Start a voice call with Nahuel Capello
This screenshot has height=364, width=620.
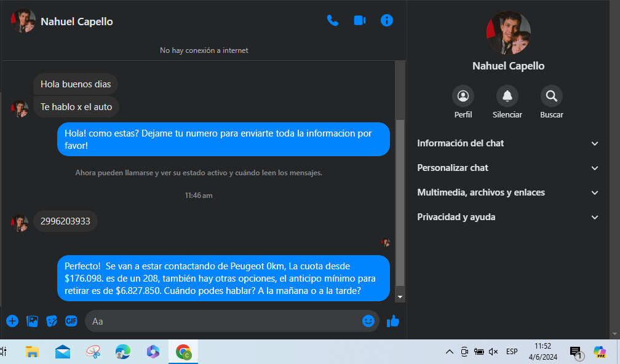(x=332, y=20)
